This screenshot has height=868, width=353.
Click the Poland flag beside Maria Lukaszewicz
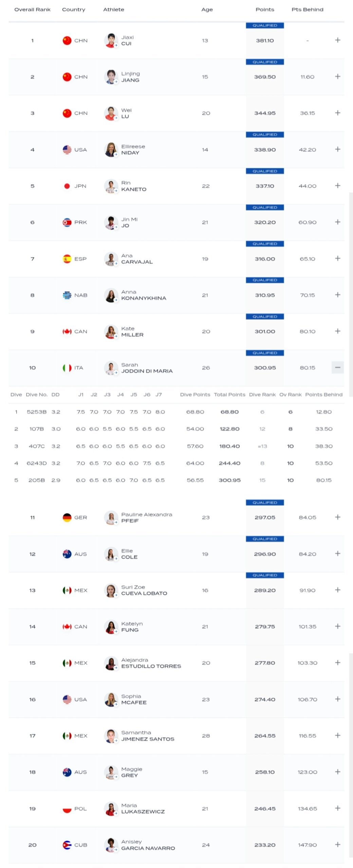[67, 809]
